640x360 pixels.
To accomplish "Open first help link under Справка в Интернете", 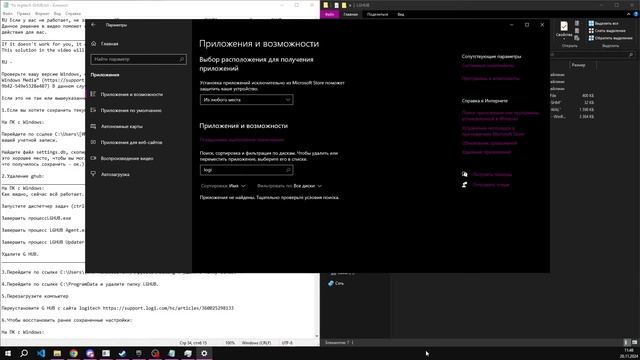I will (500, 116).
